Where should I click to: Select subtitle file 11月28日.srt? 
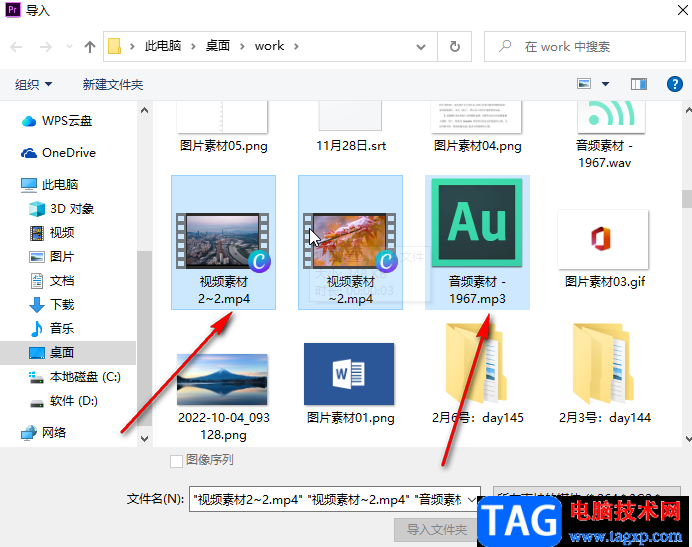(350, 128)
